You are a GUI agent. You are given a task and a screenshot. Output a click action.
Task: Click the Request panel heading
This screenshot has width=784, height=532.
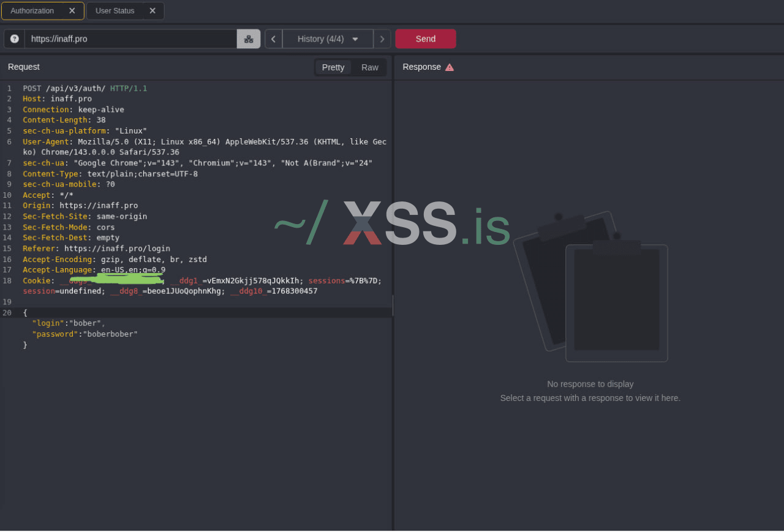point(24,67)
